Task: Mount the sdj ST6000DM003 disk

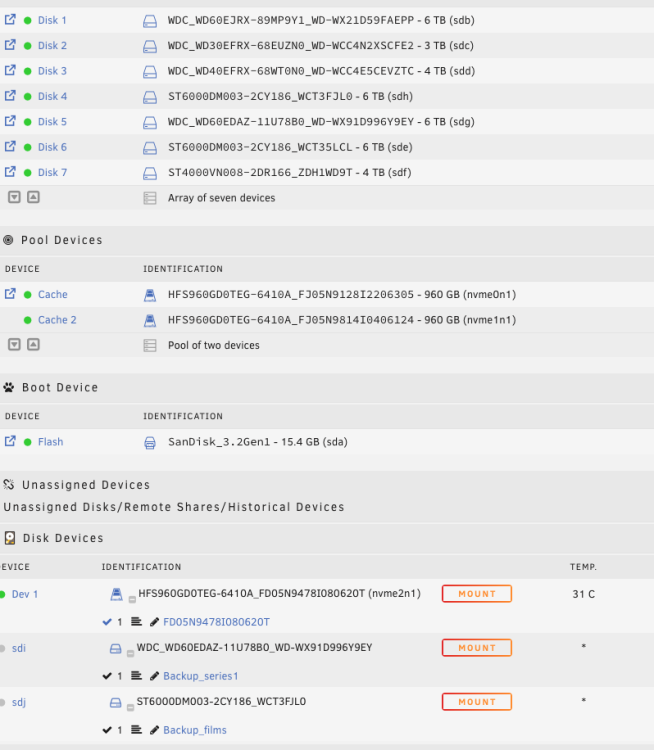Action: [x=477, y=702]
